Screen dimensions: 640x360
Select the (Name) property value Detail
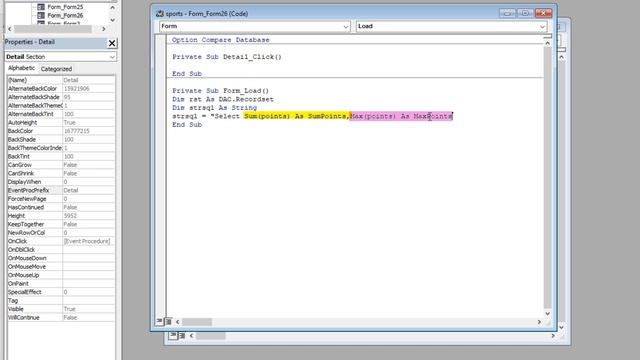tap(89, 80)
